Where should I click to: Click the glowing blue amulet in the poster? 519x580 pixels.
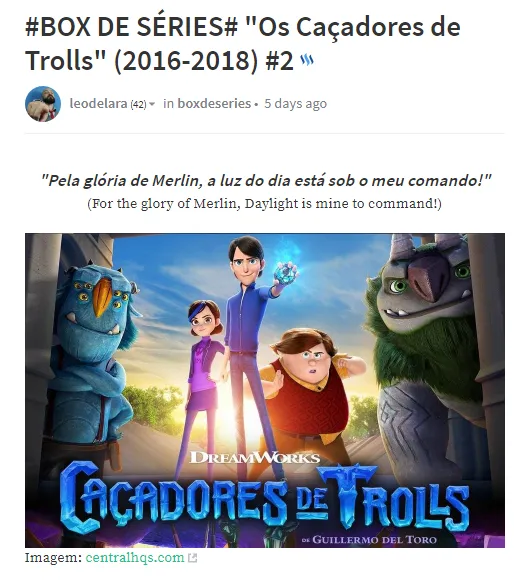click(286, 274)
